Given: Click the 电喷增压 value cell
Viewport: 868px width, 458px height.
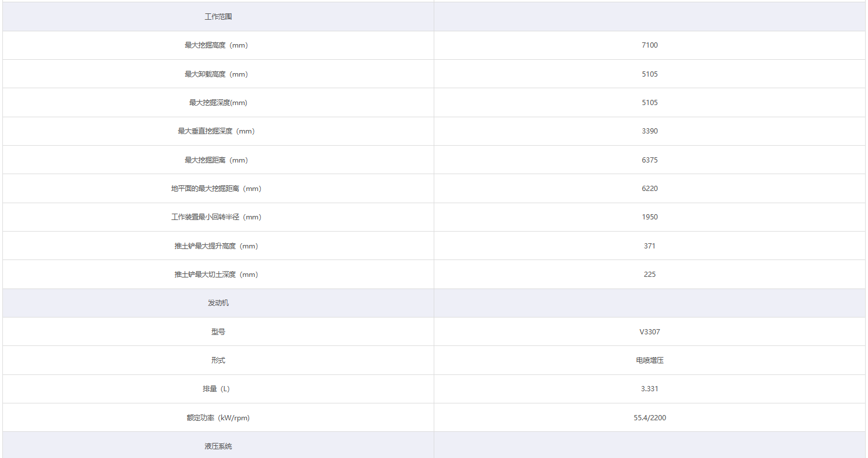Looking at the screenshot, I should coord(650,360).
